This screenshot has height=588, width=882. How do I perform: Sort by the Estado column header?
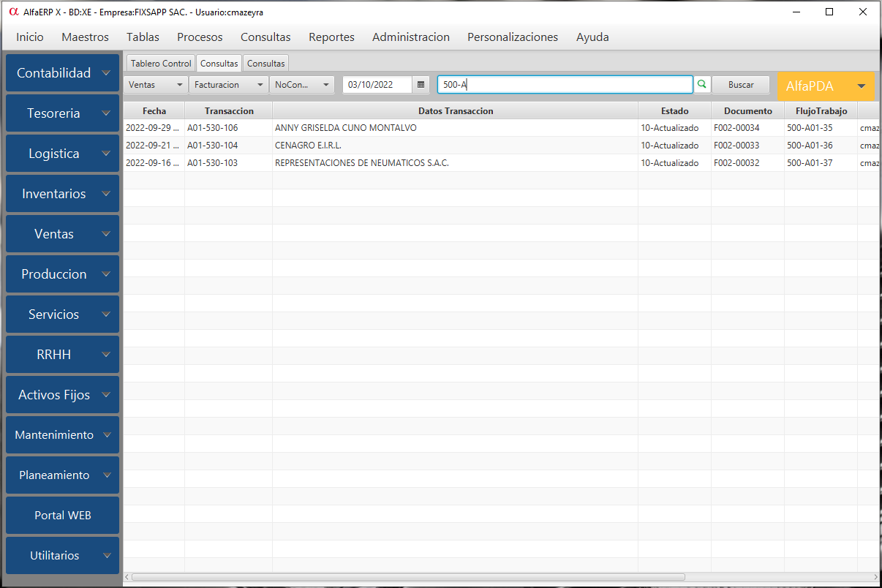coord(674,111)
